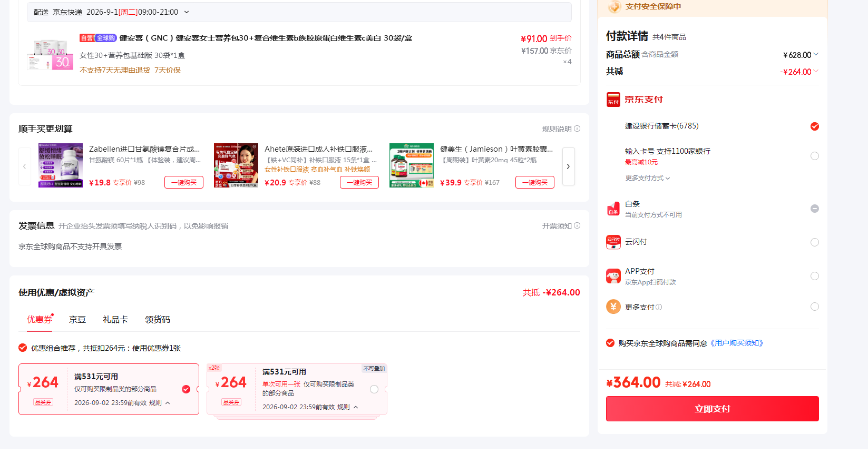
Task: Collapse rules of the 不可叠加 264 coupon
Action: pos(356,407)
